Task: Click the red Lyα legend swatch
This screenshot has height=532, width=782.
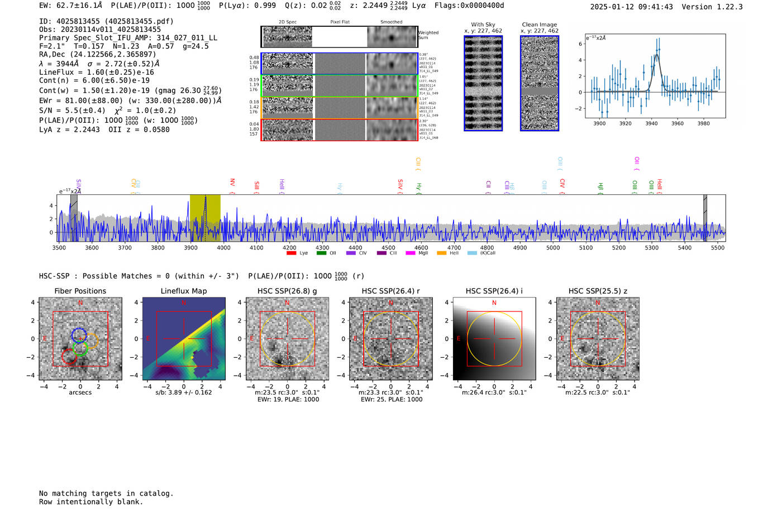Action: coord(291,253)
